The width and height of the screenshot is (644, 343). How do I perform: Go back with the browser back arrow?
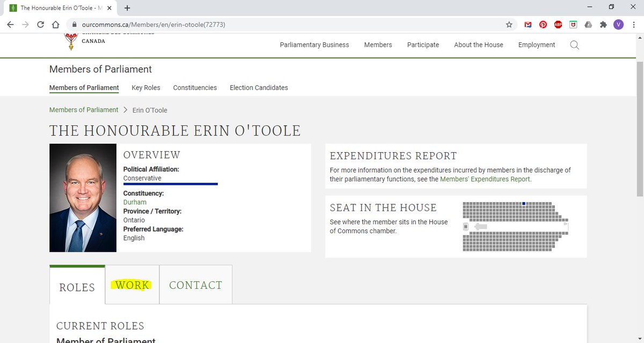point(11,25)
